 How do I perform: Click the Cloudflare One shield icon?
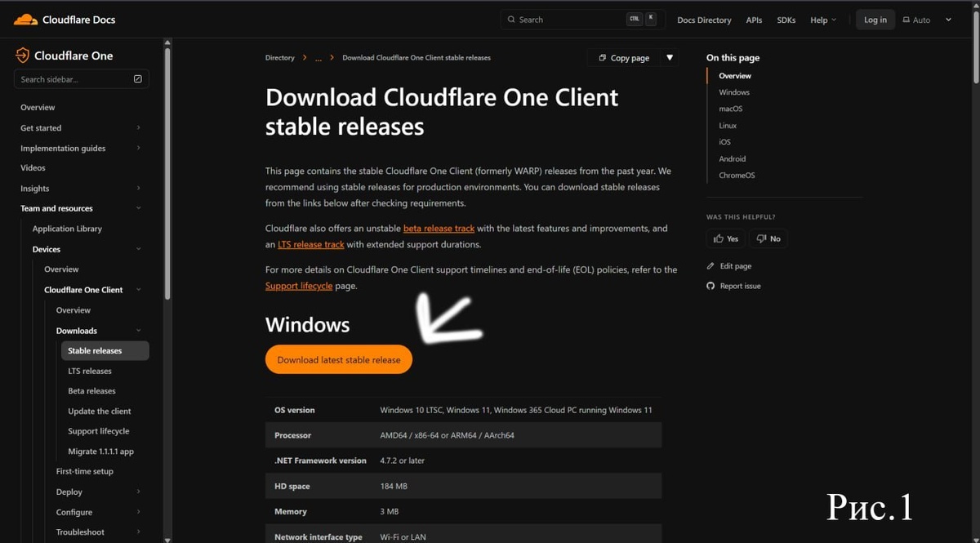click(22, 56)
